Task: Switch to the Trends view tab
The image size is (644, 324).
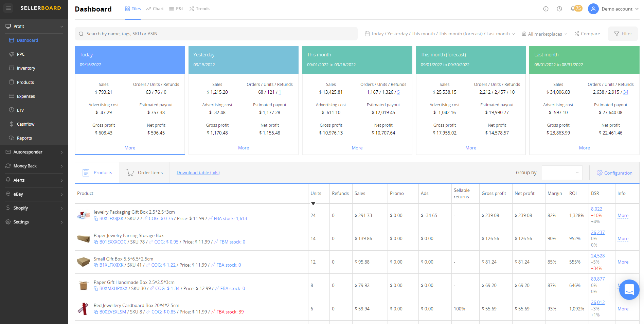Action: [x=199, y=9]
